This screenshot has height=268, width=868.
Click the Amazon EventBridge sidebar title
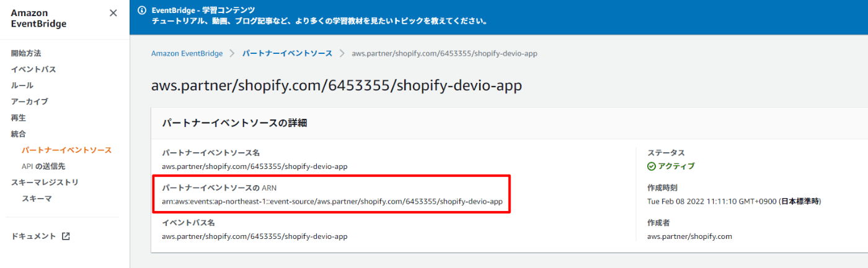(38, 19)
